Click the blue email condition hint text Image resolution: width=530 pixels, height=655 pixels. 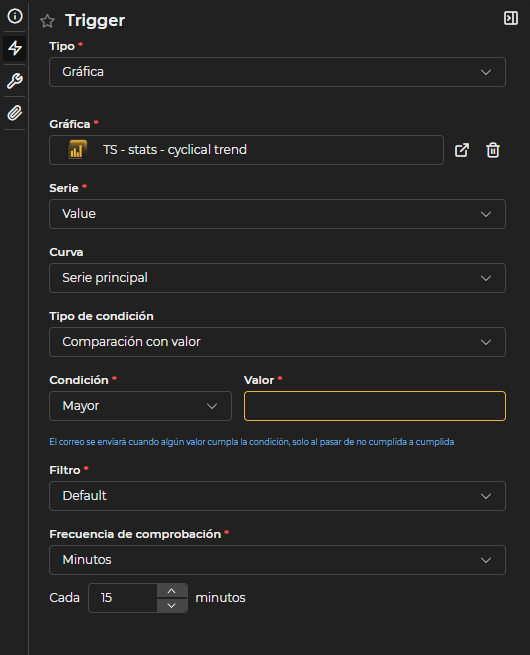point(251,442)
